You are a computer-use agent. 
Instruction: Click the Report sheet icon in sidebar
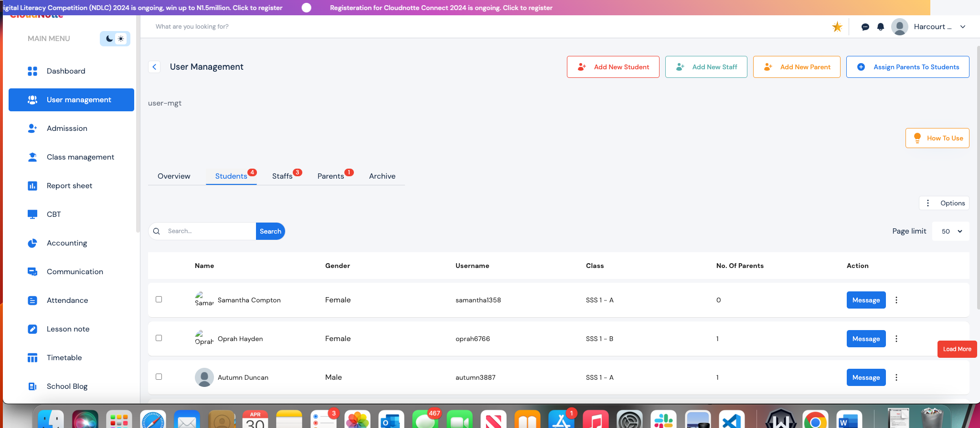pos(32,186)
